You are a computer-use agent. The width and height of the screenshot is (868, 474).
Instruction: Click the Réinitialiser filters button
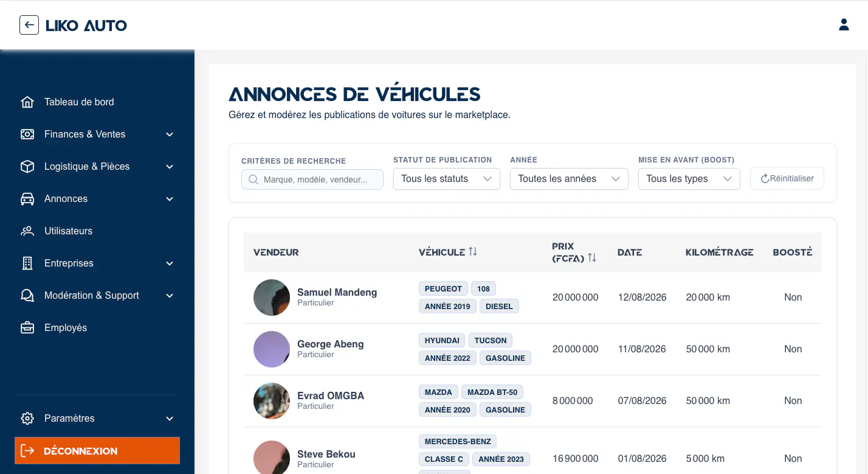787,179
